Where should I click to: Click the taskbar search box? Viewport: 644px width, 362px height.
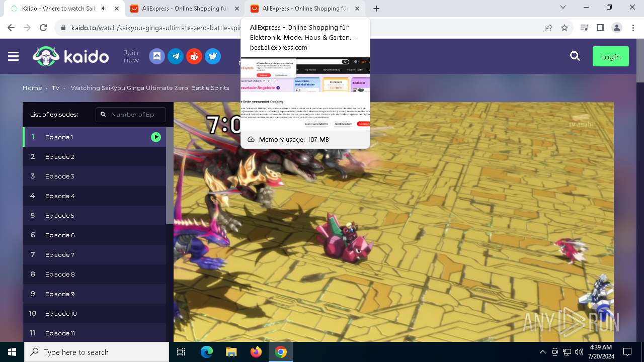click(x=97, y=352)
